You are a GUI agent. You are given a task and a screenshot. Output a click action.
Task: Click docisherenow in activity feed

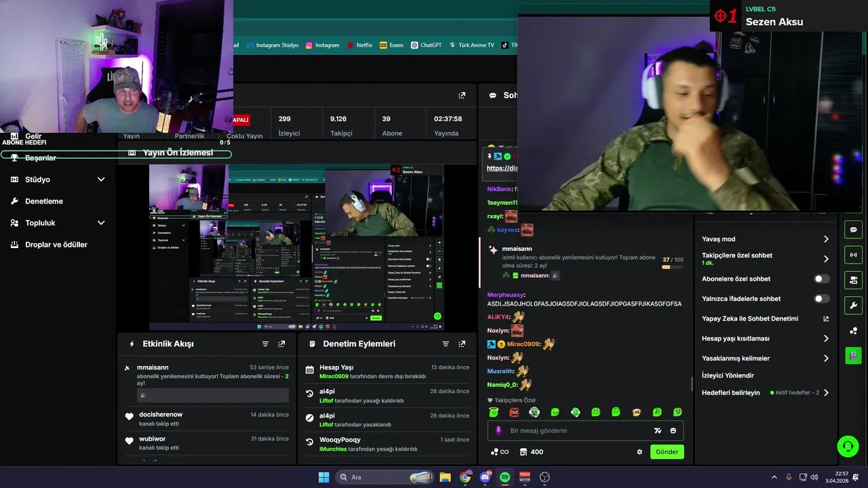point(161,415)
